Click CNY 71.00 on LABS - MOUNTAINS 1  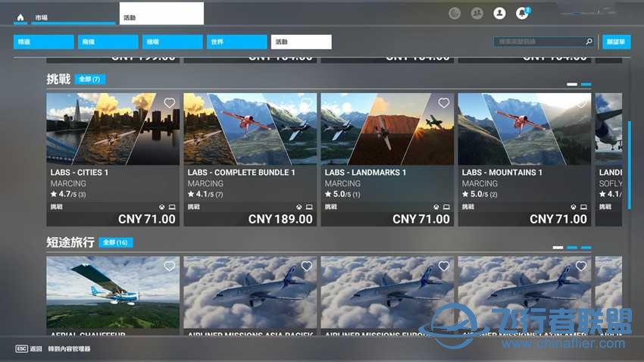click(x=558, y=219)
